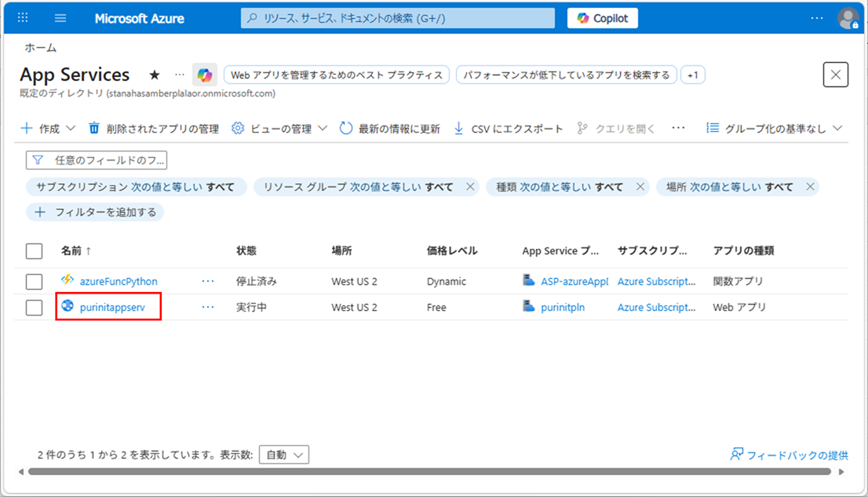Open the 表示数 自動 dropdown

click(284, 454)
